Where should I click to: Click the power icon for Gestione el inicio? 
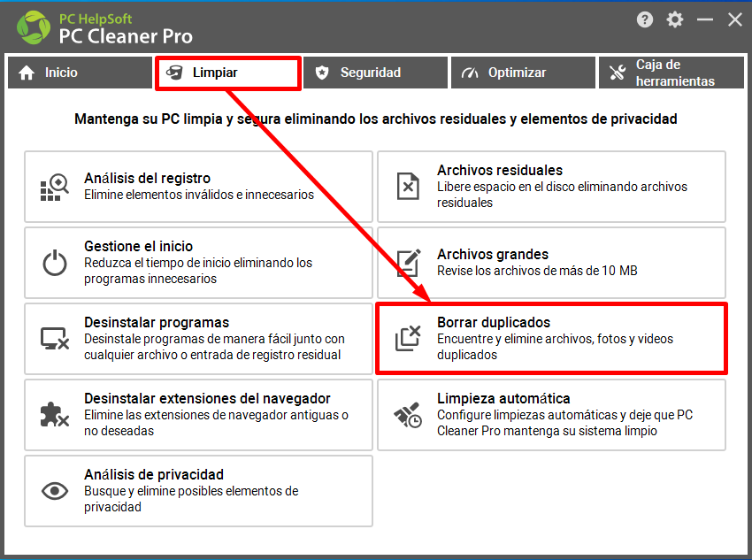pos(55,263)
